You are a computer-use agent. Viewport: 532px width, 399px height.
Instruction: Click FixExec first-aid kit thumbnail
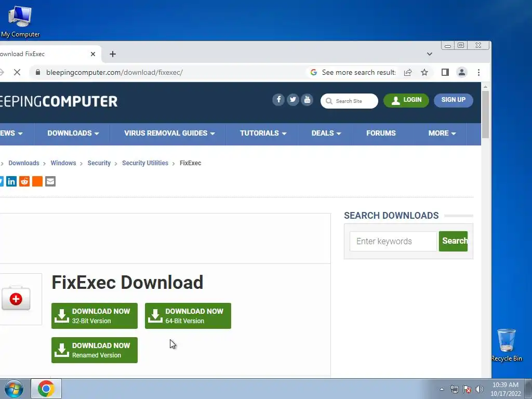pyautogui.click(x=16, y=299)
